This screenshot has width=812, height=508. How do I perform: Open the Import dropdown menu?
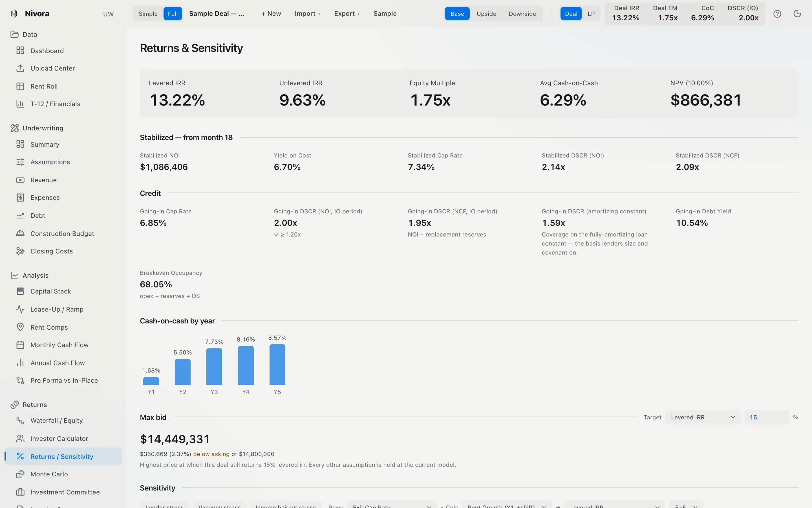point(307,14)
